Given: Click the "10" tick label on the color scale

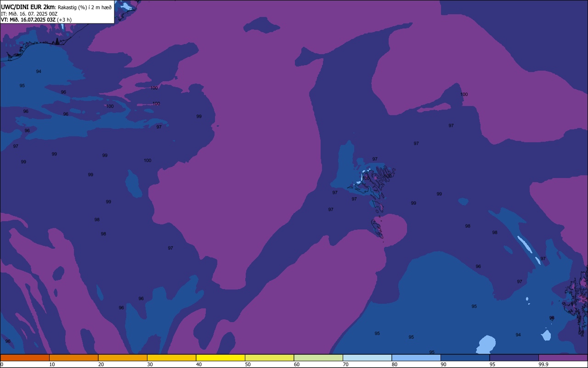Looking at the screenshot, I should (x=52, y=364).
